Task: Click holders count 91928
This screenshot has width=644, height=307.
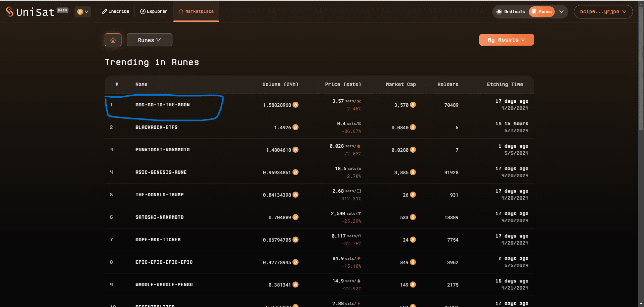Action: [451, 172]
